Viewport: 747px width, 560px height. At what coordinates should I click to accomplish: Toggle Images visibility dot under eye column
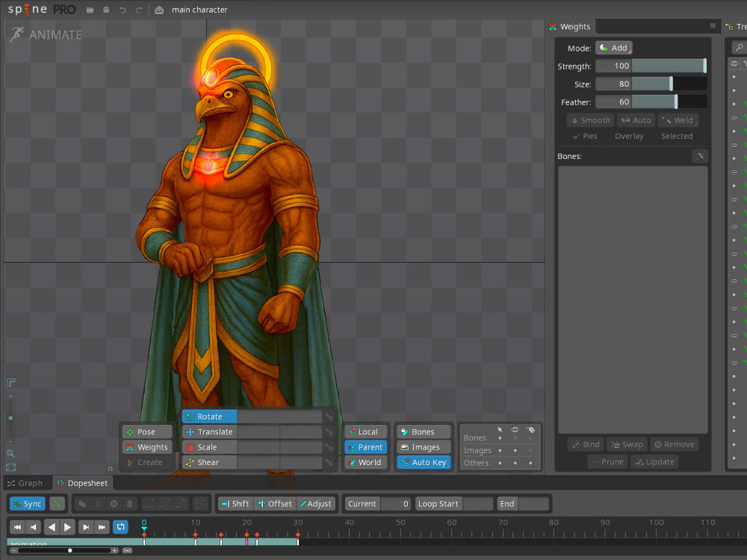point(515,450)
